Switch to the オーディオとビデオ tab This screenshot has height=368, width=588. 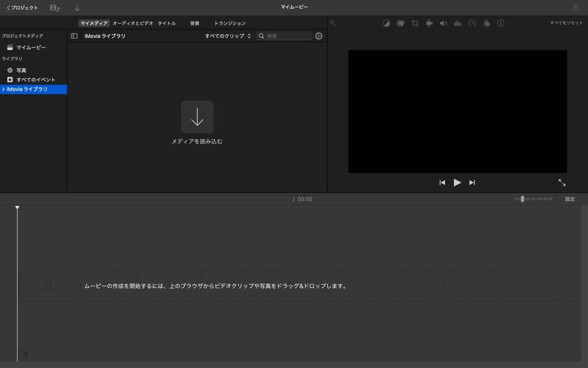[133, 23]
